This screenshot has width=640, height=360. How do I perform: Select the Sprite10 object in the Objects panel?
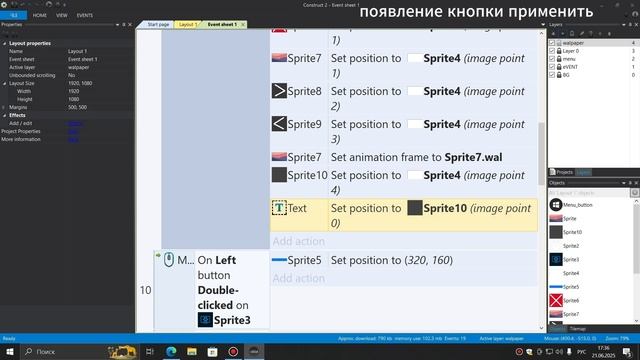[x=566, y=232]
